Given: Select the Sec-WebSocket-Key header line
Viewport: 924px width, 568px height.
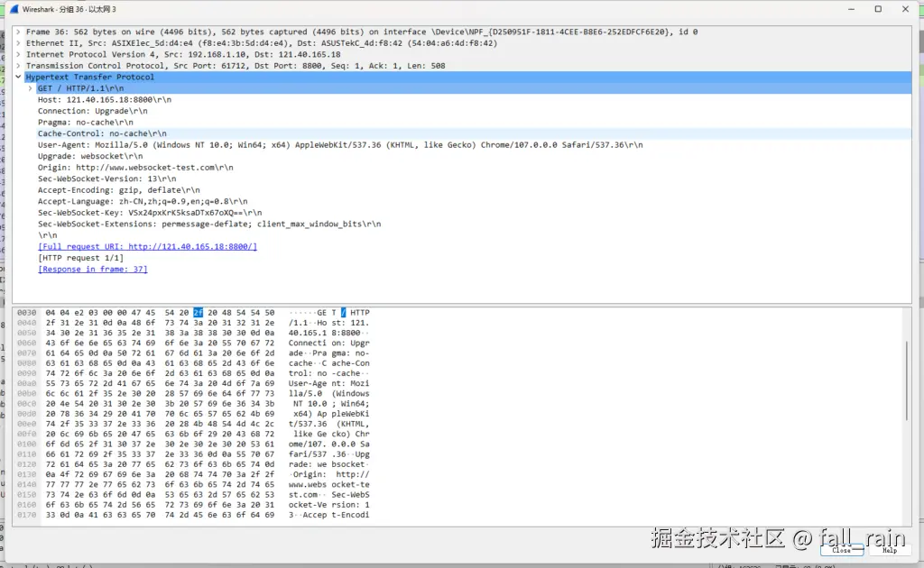Looking at the screenshot, I should (150, 213).
